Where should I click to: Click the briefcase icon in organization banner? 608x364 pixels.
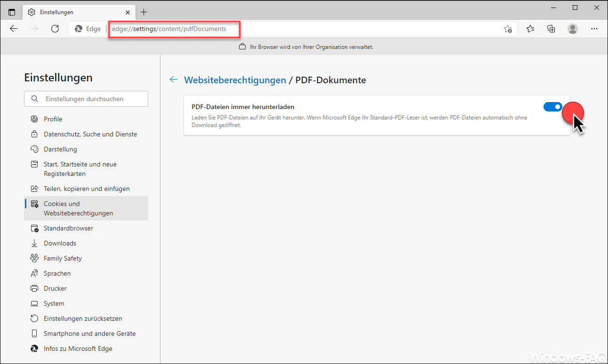coord(242,47)
